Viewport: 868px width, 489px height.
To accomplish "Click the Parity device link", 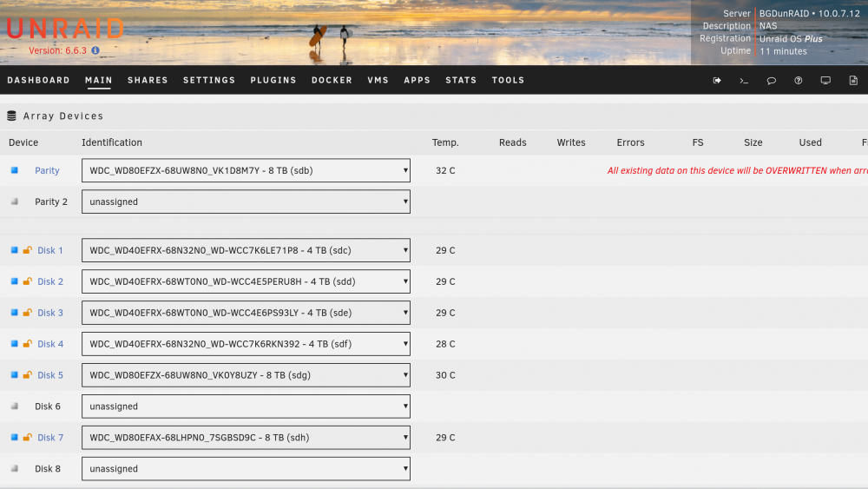I will pyautogui.click(x=47, y=170).
